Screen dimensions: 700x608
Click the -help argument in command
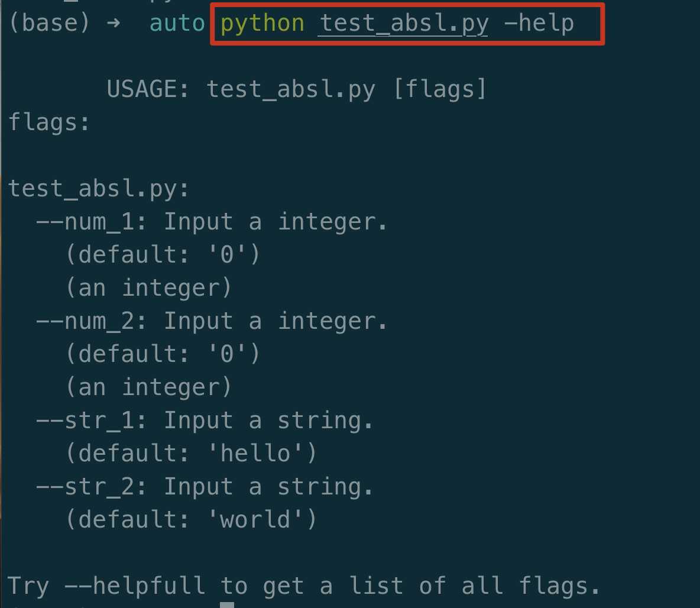coord(539,23)
